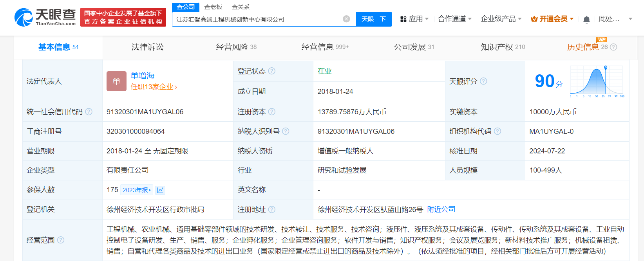Click help icon next to 天眼评分
Image resolution: width=644 pixels, height=261 pixels.
(x=483, y=81)
